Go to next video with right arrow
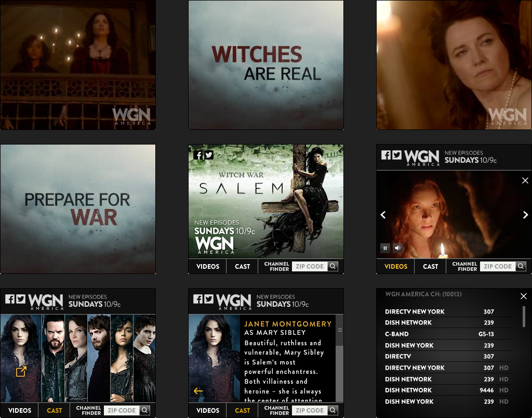This screenshot has height=418, width=532. tap(525, 215)
